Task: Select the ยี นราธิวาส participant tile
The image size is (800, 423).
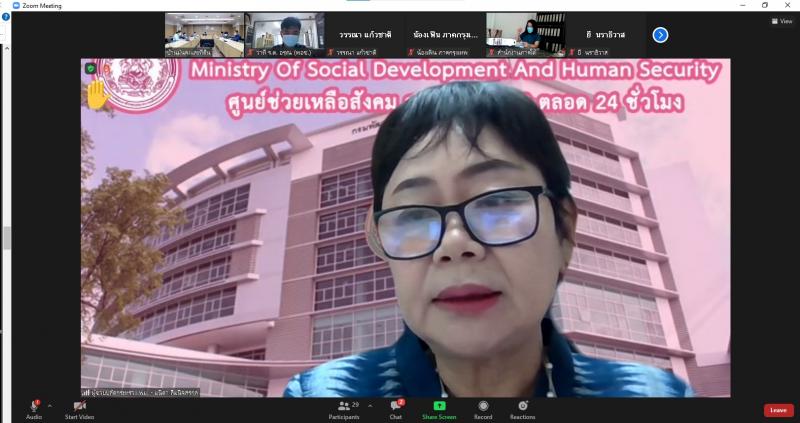Action: pyautogui.click(x=606, y=35)
